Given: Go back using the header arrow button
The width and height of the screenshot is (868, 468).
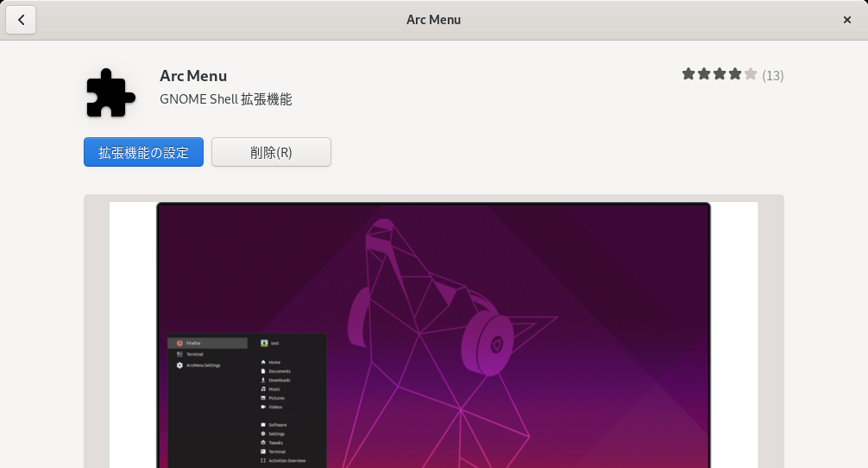Looking at the screenshot, I should (21, 20).
